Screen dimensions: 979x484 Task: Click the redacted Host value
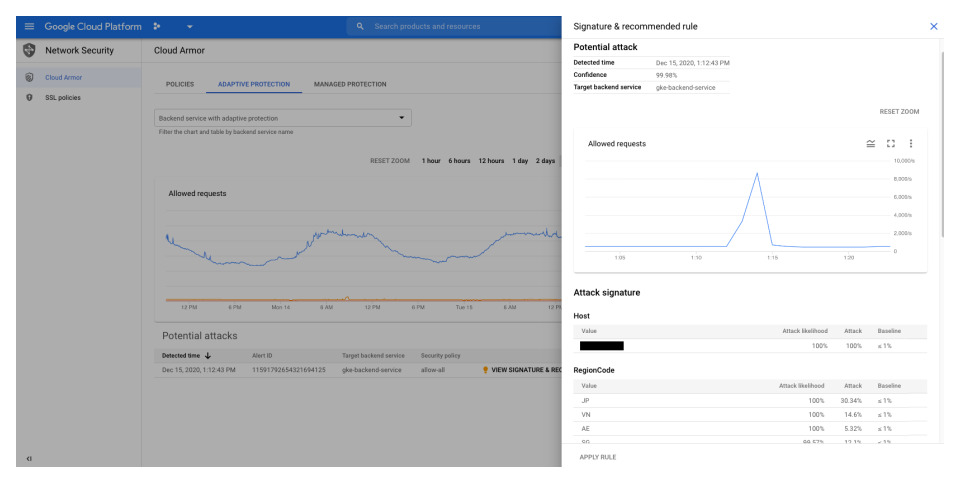point(601,345)
